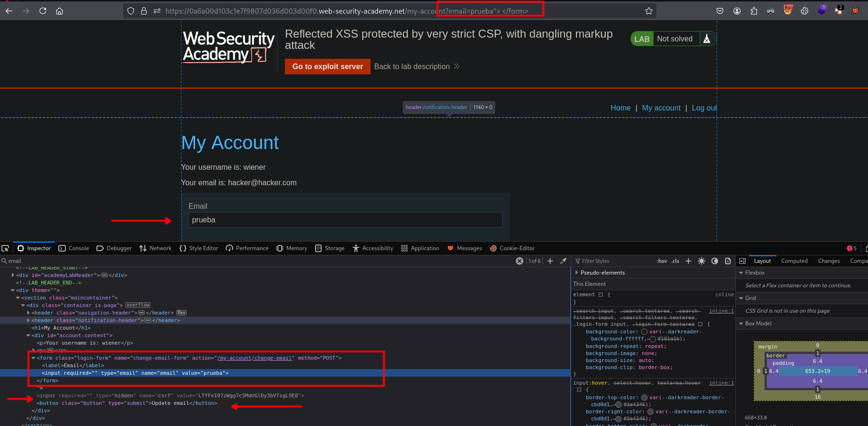Toggle dark color scheme simulation

click(715, 261)
